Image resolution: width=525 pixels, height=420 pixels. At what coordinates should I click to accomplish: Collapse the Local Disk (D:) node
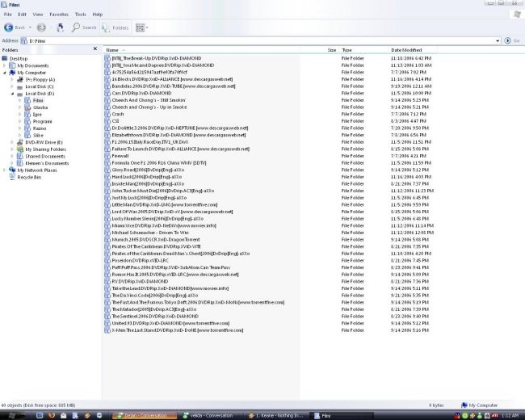(12, 94)
